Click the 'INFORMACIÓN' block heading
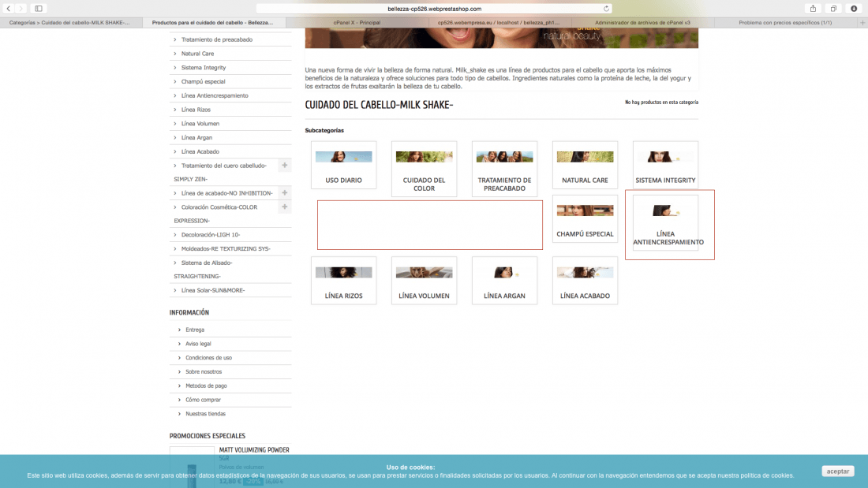 point(189,313)
